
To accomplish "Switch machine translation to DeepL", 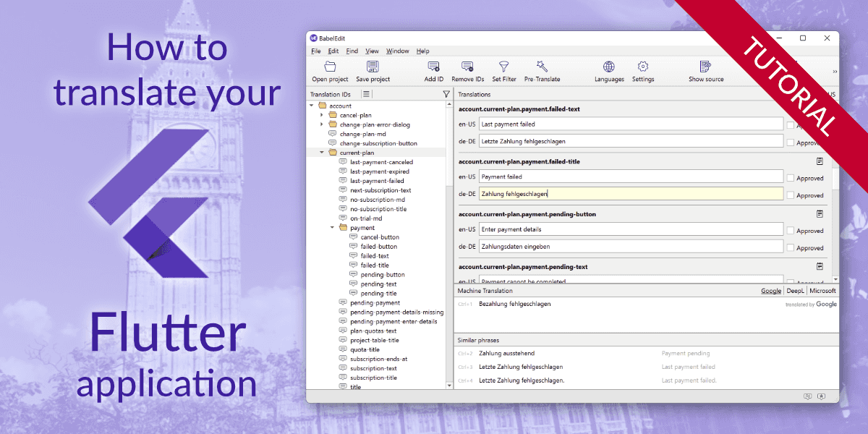I will pyautogui.click(x=795, y=291).
